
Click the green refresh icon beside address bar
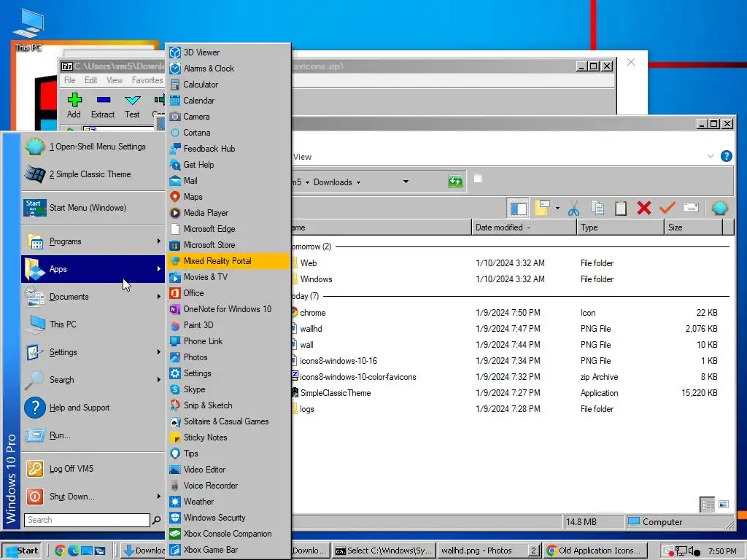click(x=455, y=182)
